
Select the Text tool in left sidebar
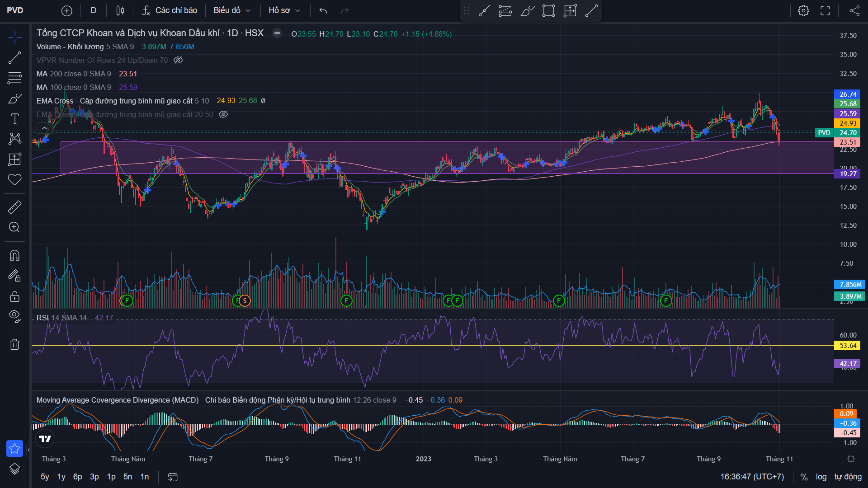pos(14,119)
